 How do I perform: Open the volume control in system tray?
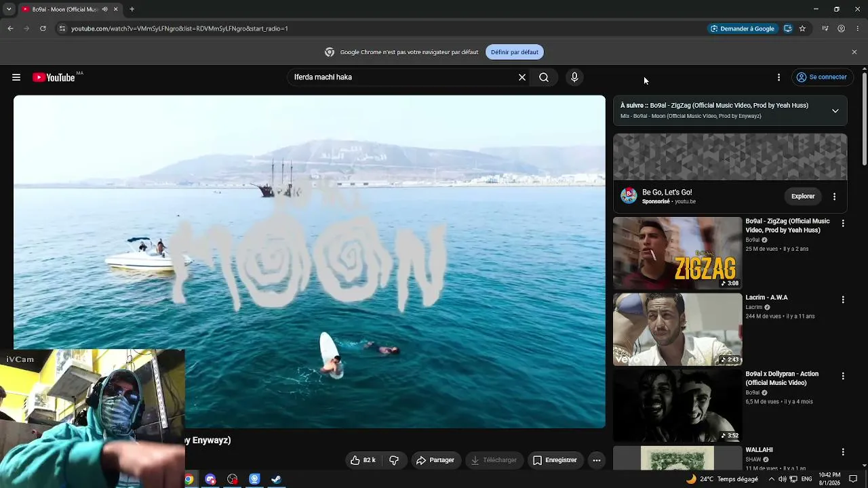[x=783, y=479]
